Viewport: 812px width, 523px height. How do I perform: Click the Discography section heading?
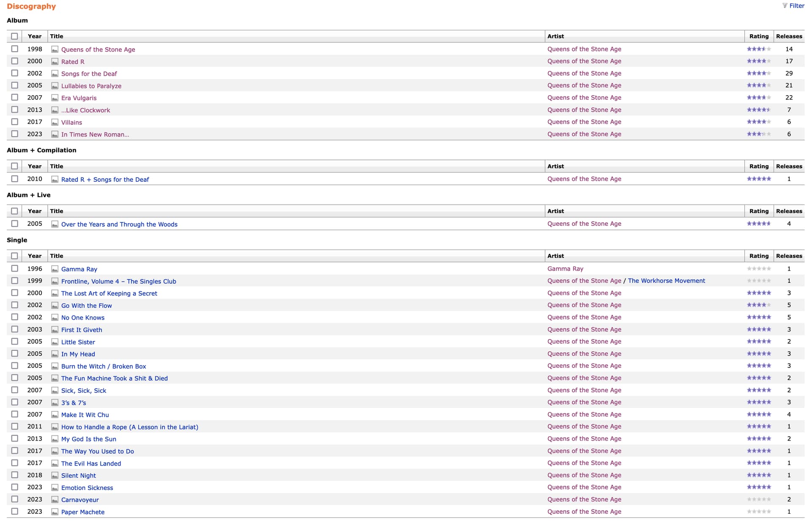coord(31,6)
